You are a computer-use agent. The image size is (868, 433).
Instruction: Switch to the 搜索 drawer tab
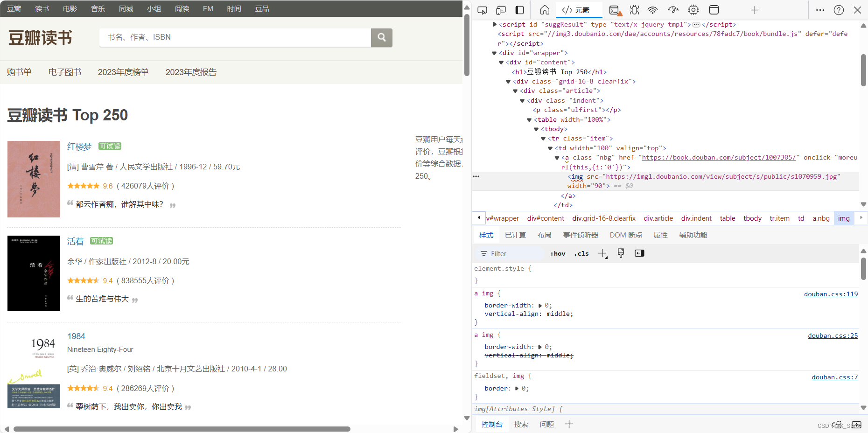coord(521,424)
